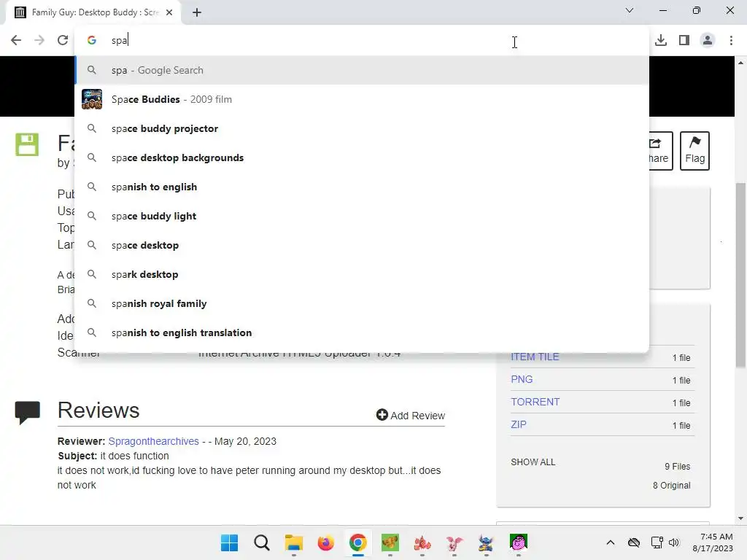The image size is (747, 560).
Task: Open the green dog buddy taskbar app
Action: point(390,542)
